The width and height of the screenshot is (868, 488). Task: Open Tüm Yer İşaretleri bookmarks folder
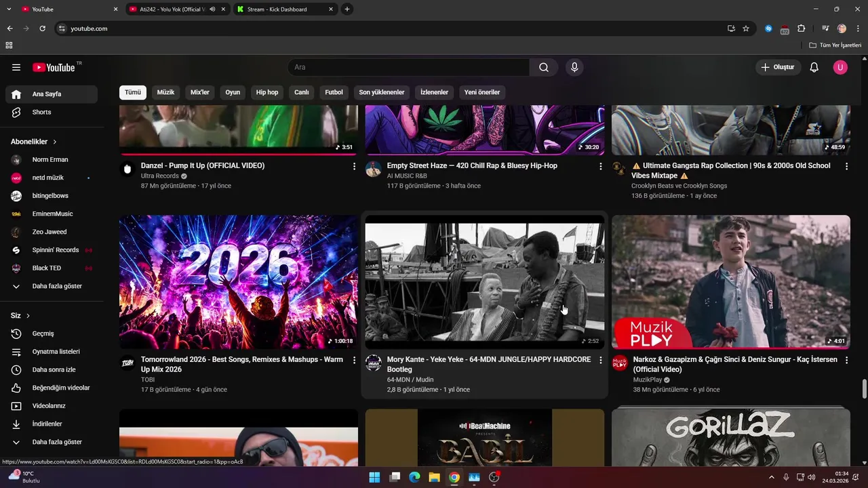pos(835,45)
